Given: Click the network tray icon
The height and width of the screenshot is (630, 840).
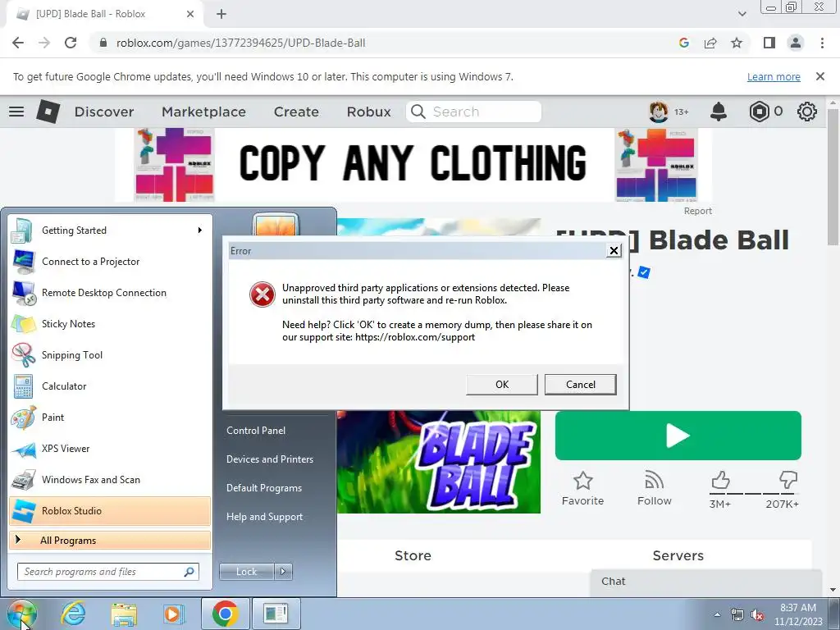Looking at the screenshot, I should click(737, 615).
